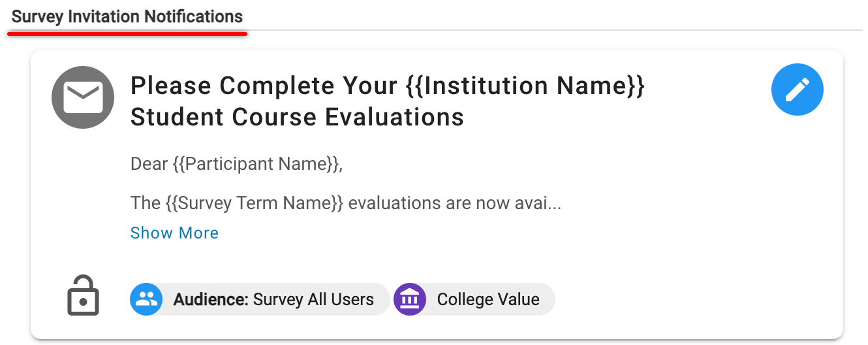Click the "Please Complete Your" heading text
The height and width of the screenshot is (345, 868).
point(264,86)
